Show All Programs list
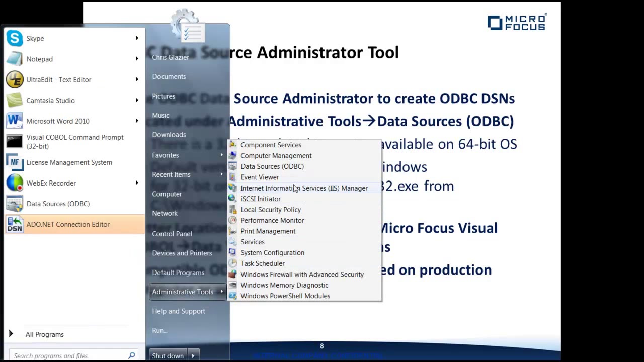The width and height of the screenshot is (644, 362). click(x=45, y=334)
